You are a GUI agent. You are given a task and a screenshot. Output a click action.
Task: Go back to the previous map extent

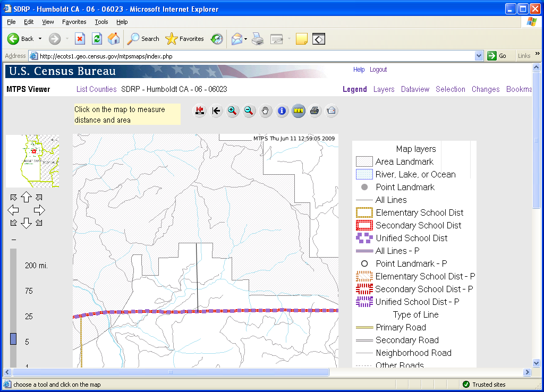click(x=216, y=110)
